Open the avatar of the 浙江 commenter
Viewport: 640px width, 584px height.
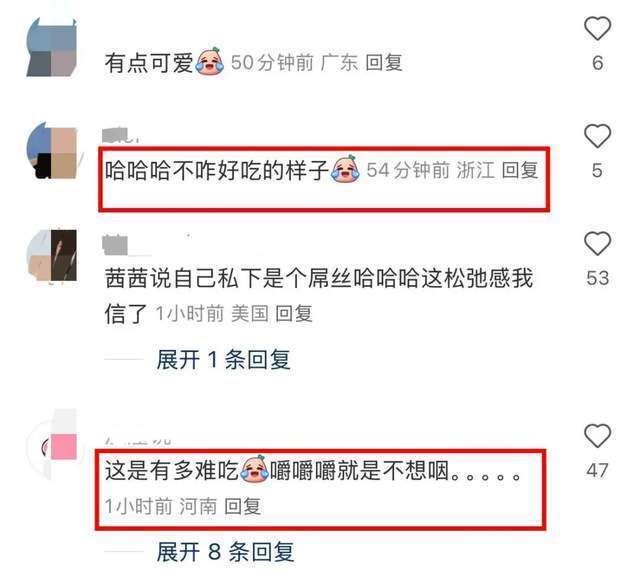pos(52,151)
